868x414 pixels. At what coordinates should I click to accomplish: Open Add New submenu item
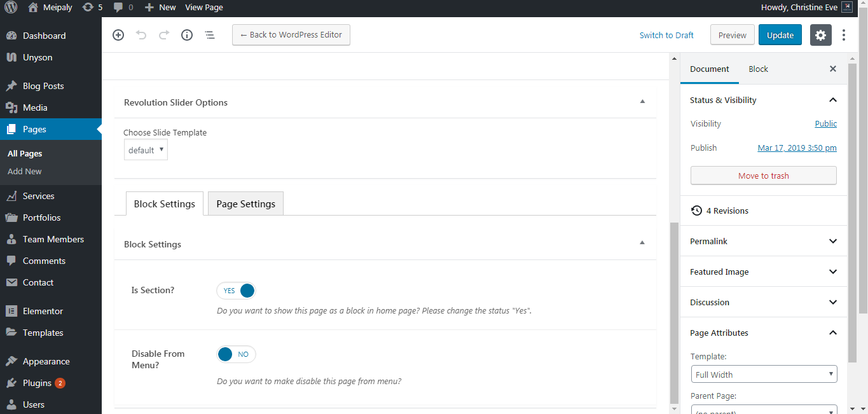click(x=25, y=171)
